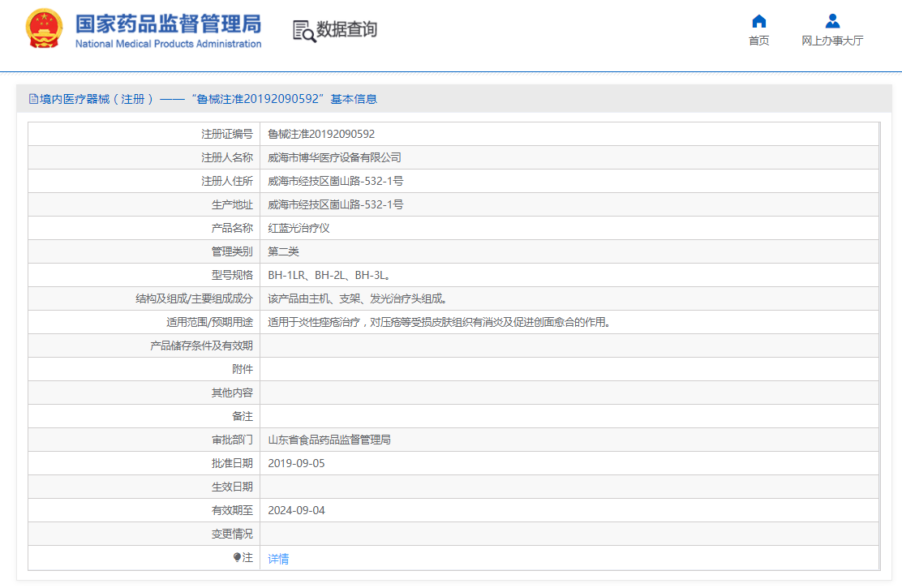Click 数据查询 heading text

[x=347, y=28]
